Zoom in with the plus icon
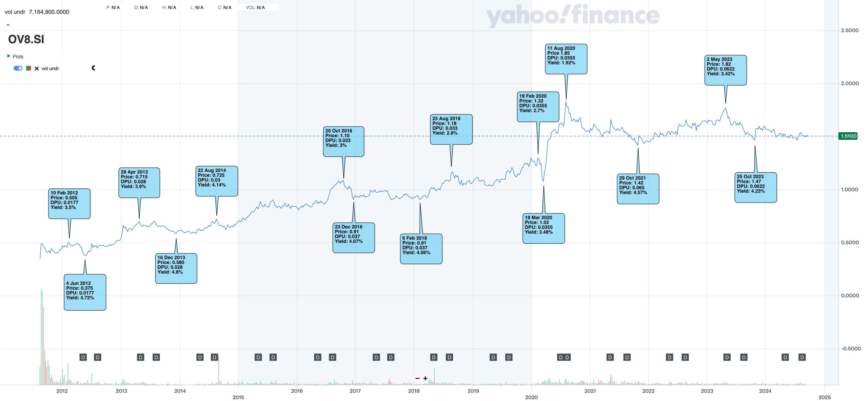Viewport: 868px width, 401px height. tap(425, 378)
